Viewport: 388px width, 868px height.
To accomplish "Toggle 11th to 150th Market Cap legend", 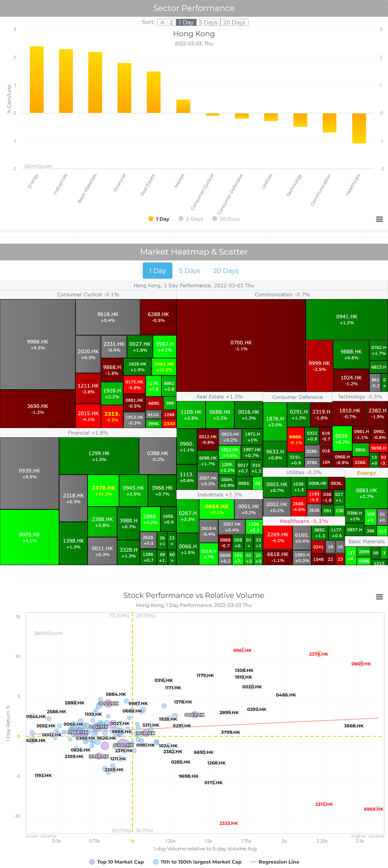I will 197,862.
